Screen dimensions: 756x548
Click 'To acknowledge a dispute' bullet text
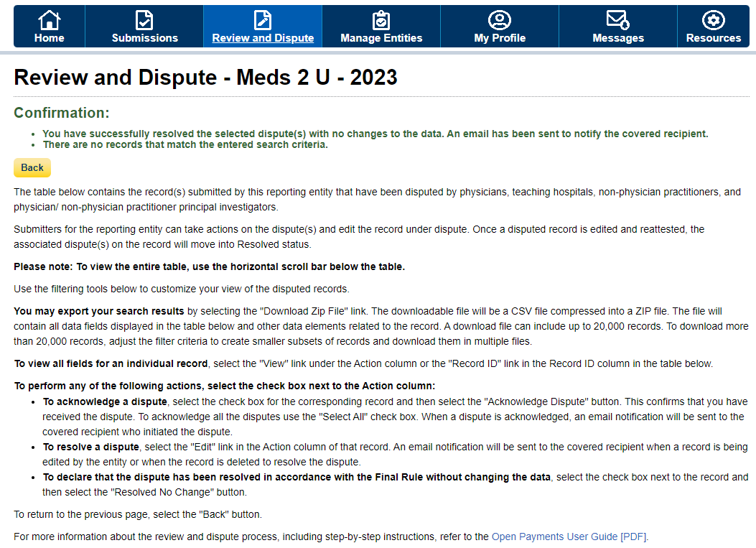click(105, 401)
